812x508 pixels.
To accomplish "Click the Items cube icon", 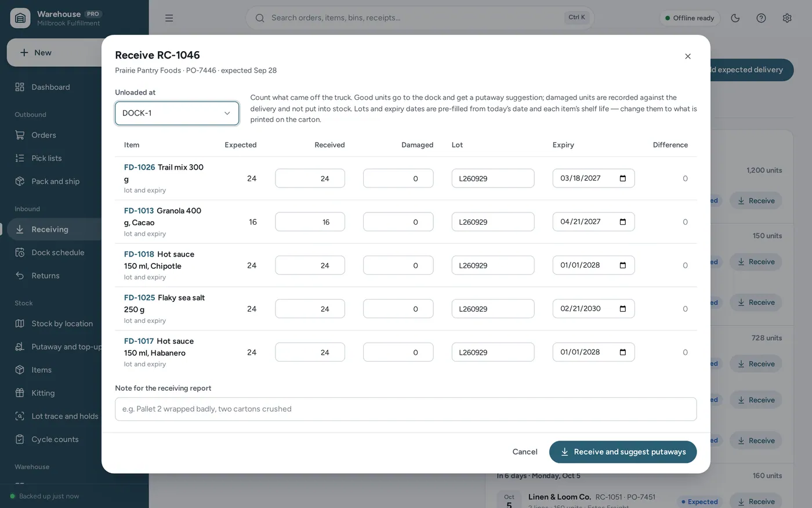I will (x=20, y=370).
